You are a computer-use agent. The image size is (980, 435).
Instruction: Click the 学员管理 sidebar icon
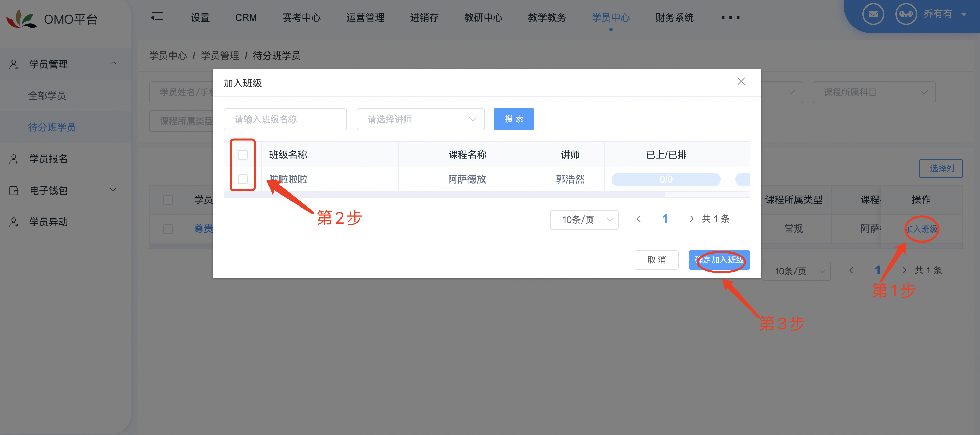[x=14, y=64]
